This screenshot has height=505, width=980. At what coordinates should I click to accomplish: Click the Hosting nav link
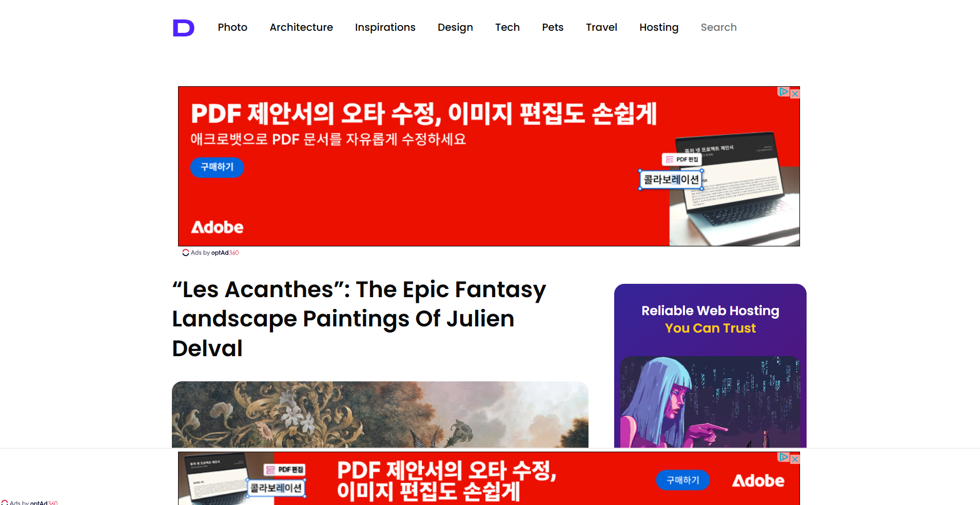click(659, 27)
